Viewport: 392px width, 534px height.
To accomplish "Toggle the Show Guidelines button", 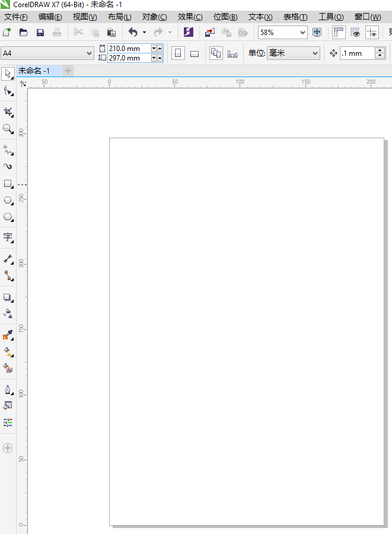I will [x=372, y=33].
